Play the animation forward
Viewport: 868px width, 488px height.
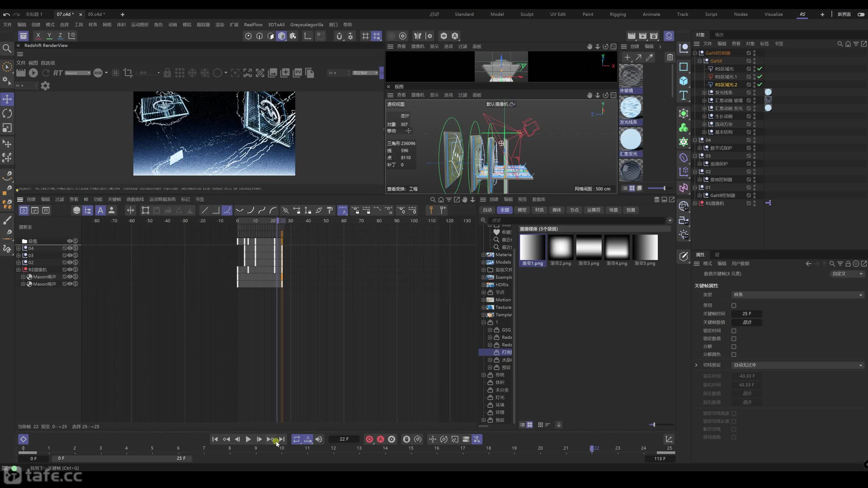248,439
